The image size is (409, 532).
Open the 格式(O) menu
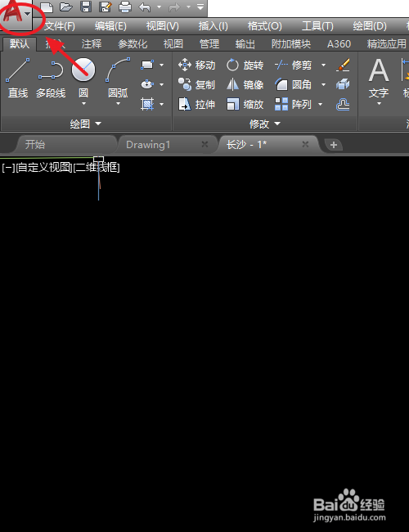265,26
